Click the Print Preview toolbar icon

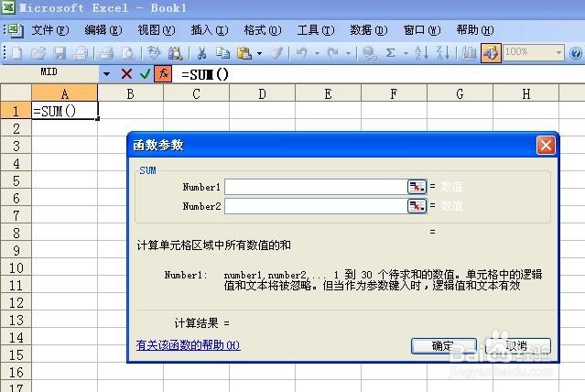coord(127,53)
